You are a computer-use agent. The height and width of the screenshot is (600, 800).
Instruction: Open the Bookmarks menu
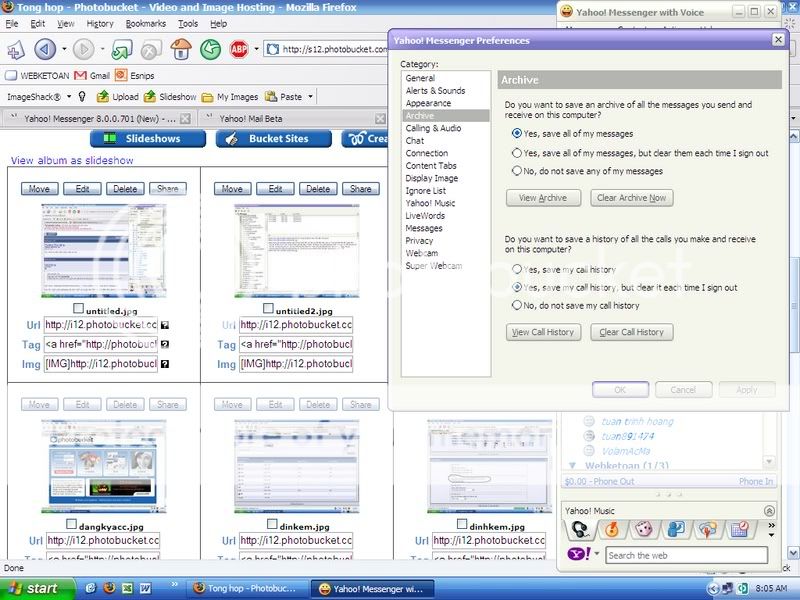click(146, 23)
